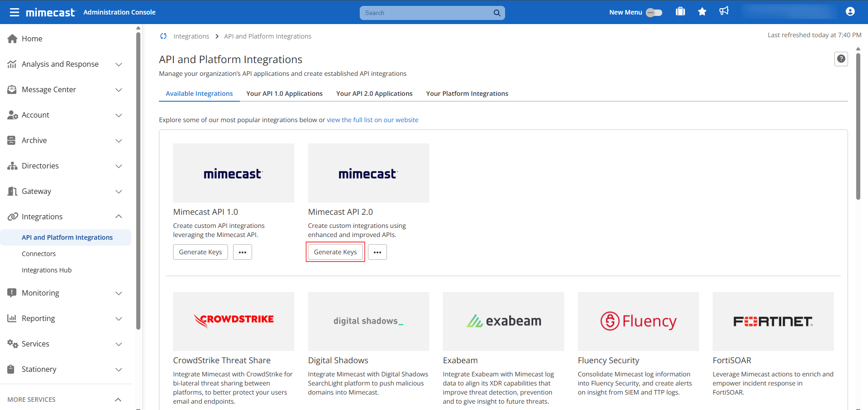This screenshot has width=868, height=410.
Task: Open more options for Mimecast API 2.0
Action: coord(377,252)
